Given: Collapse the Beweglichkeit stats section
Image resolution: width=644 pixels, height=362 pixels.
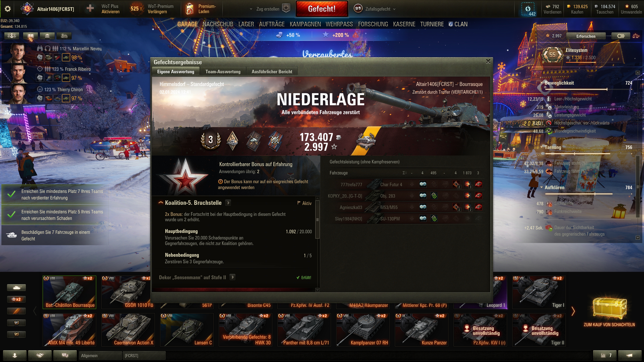Looking at the screenshot, I should pos(542,83).
